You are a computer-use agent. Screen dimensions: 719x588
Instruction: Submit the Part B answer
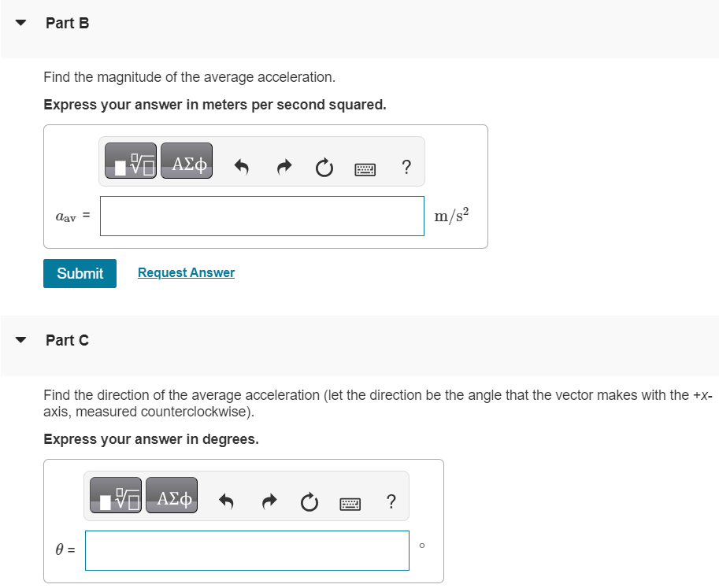pos(80,274)
